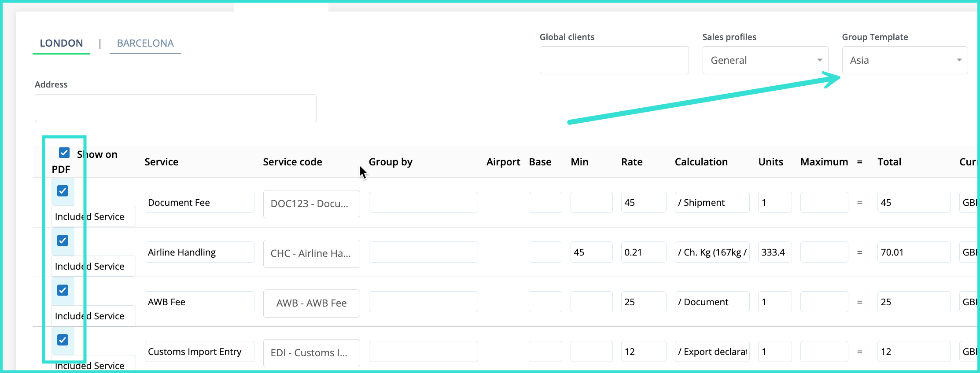Uncheck the Document Fee row checkbox
The width and height of the screenshot is (980, 373).
coord(63,191)
